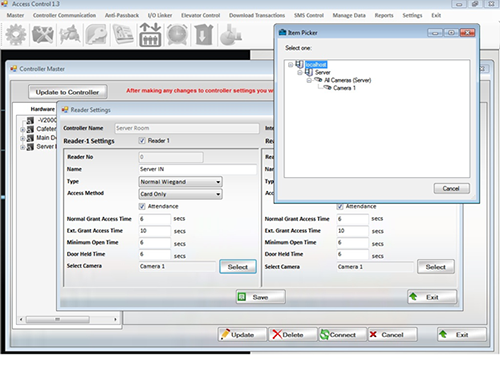
Task: Click the Server controller icon in Hardware tree
Action: [30, 147]
